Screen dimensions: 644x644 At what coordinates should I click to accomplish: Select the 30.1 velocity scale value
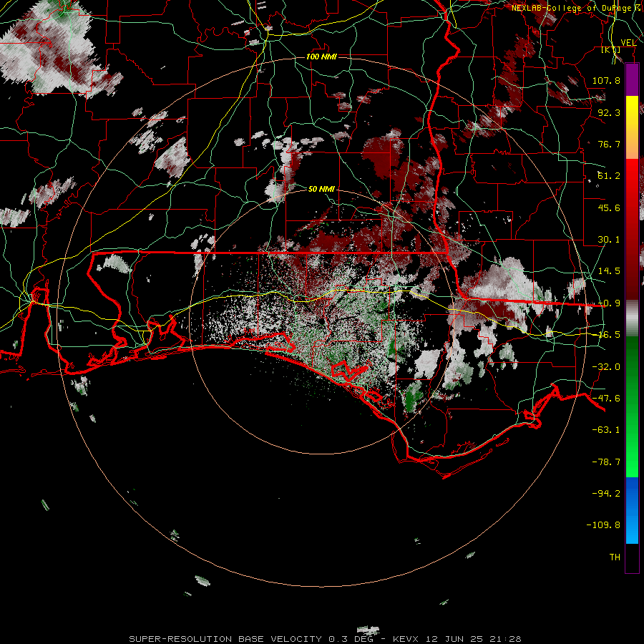pos(609,240)
